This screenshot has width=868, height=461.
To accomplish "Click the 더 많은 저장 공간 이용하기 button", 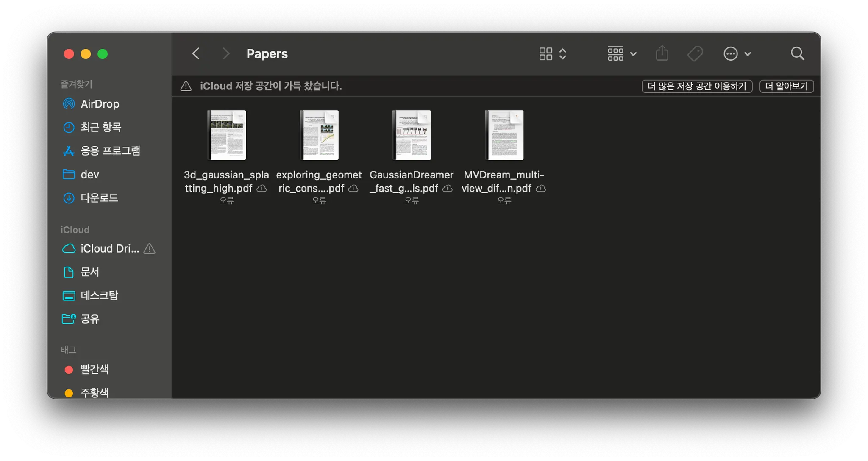I will tap(697, 86).
